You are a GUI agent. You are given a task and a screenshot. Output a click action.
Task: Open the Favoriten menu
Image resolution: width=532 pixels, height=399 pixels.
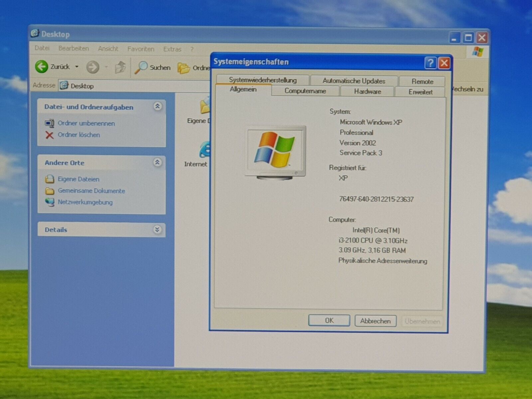click(x=141, y=49)
